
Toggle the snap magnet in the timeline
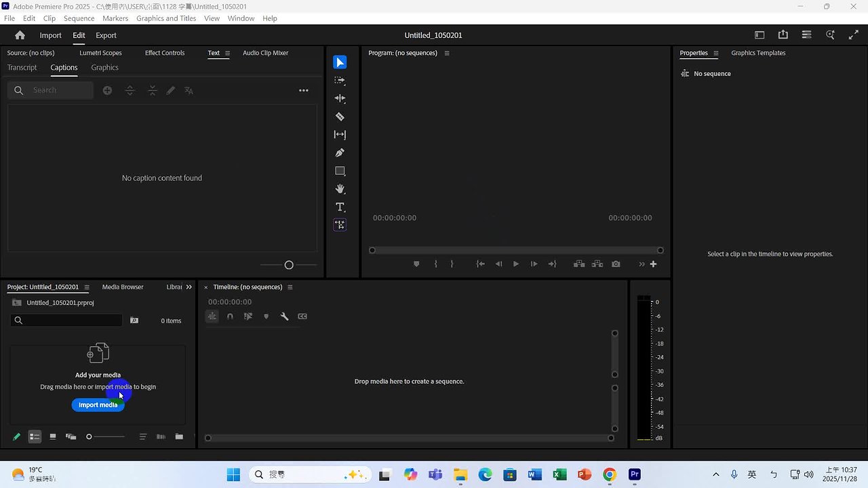pos(230,316)
